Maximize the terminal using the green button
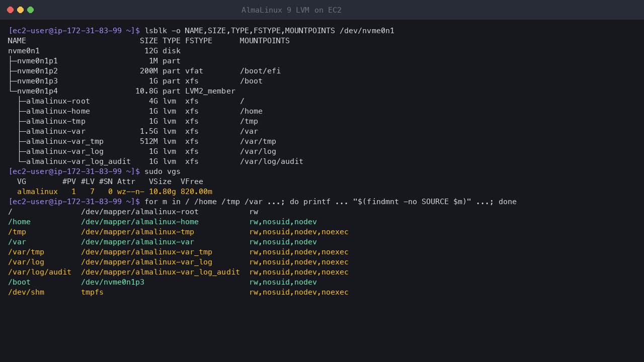The width and height of the screenshot is (644, 362). [31, 10]
